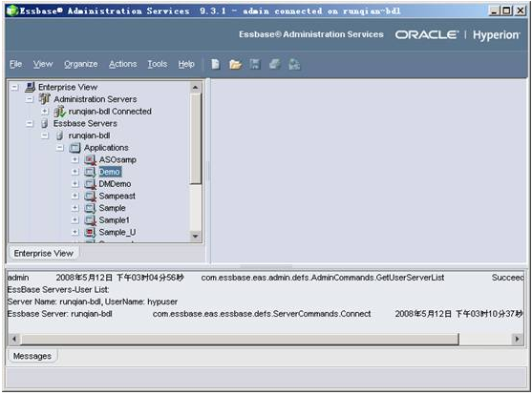This screenshot has height=395, width=532.
Task: Select the Applications tree label
Action: 106,148
